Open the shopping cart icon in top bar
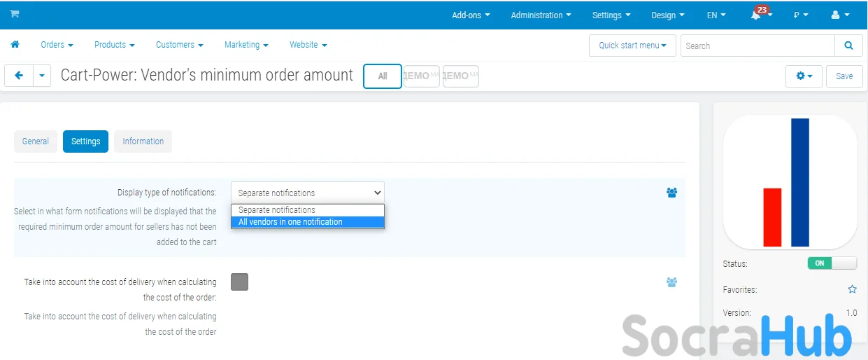This screenshot has height=360, width=868. click(14, 14)
